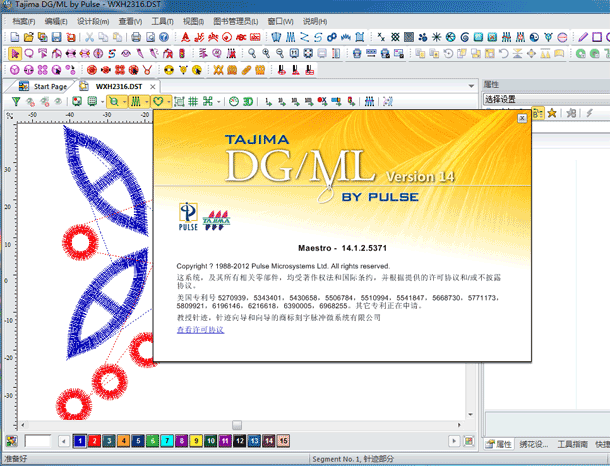Screen dimensions: 610x466
Task: Click the orange bandage patch icon
Action: (x=246, y=70)
